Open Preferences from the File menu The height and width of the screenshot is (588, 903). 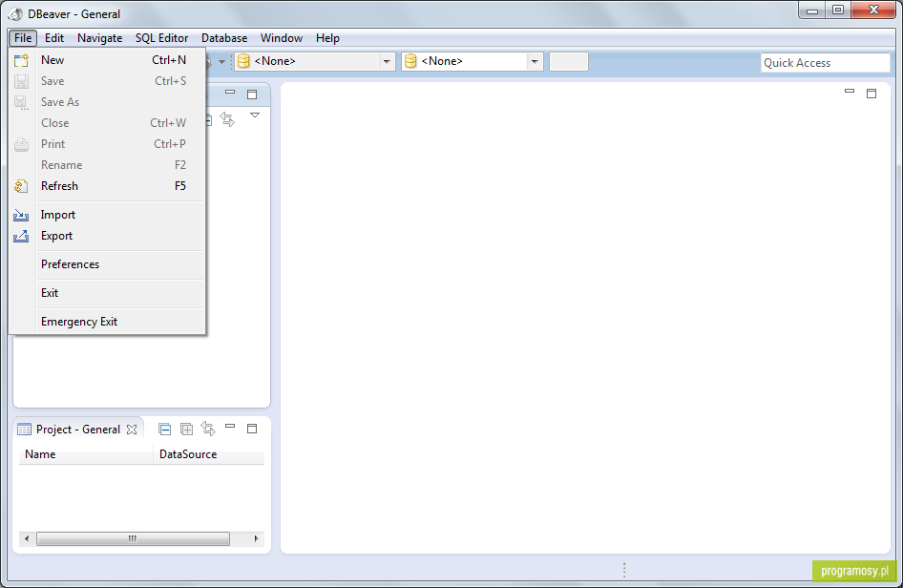[107, 264]
